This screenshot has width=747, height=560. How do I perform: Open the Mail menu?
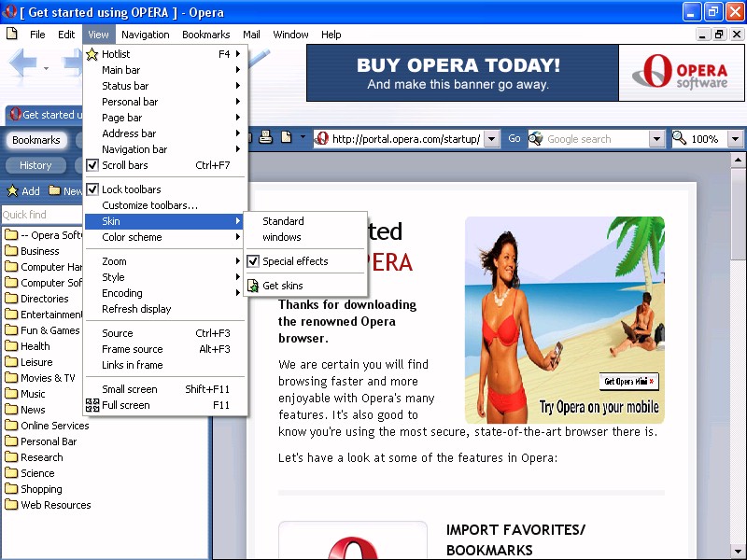tap(251, 35)
